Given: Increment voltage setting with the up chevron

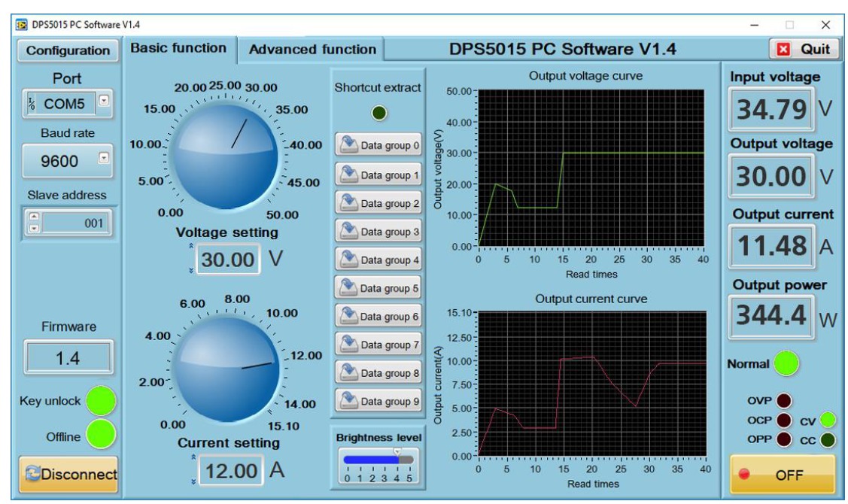Looking at the screenshot, I should coord(191,246).
